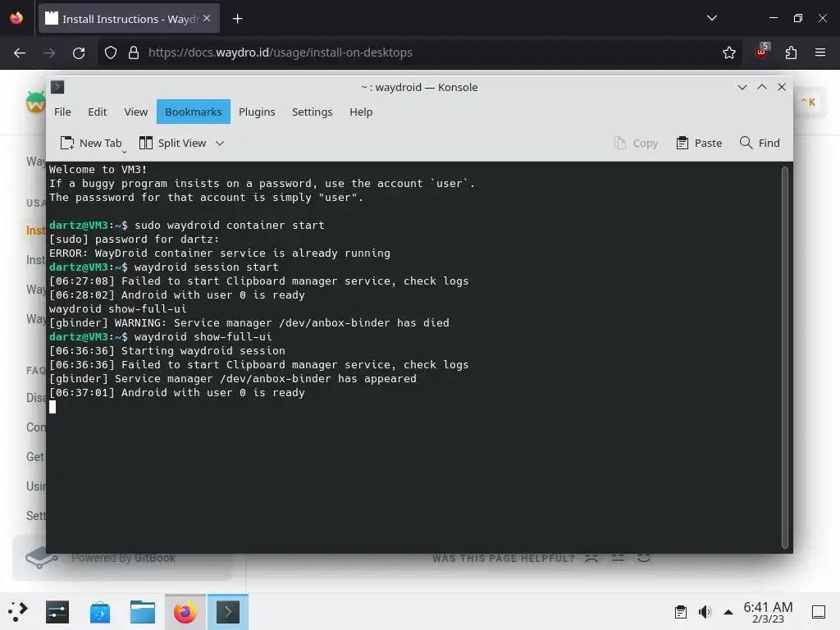
Task: Open the Edit menu in Konsole
Action: pos(97,112)
